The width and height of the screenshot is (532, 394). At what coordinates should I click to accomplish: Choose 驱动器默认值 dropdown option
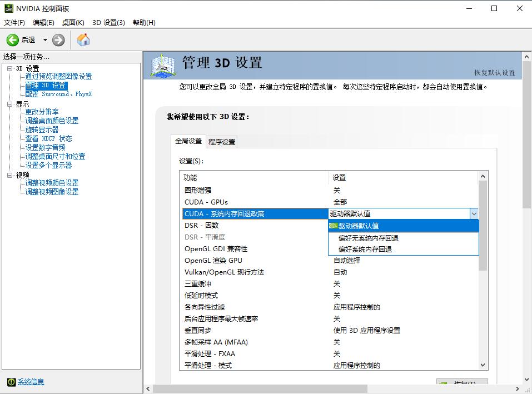click(x=404, y=226)
